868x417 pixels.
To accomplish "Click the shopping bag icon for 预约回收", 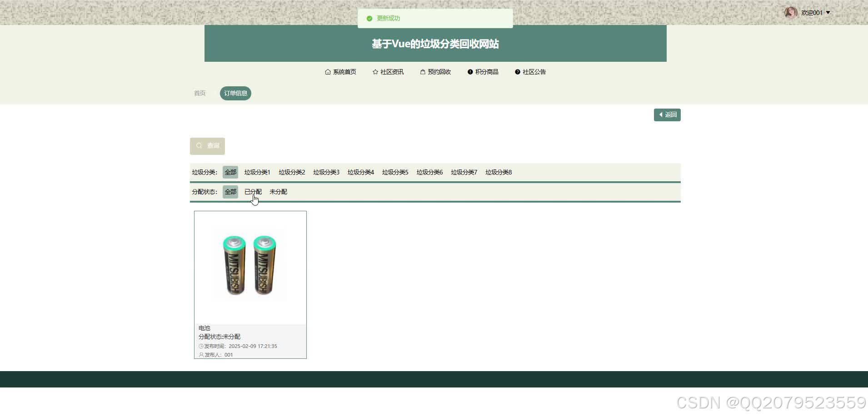I will pos(422,71).
